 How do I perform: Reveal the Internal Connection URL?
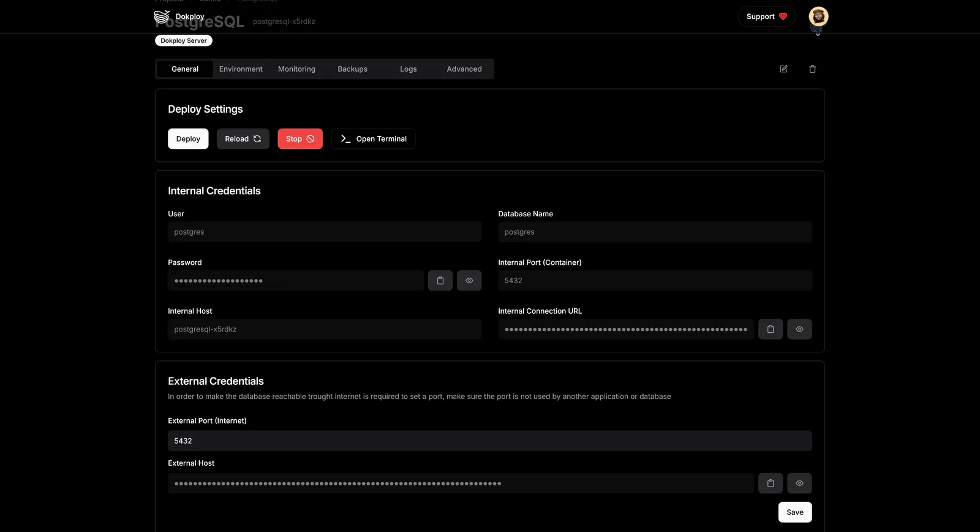799,329
